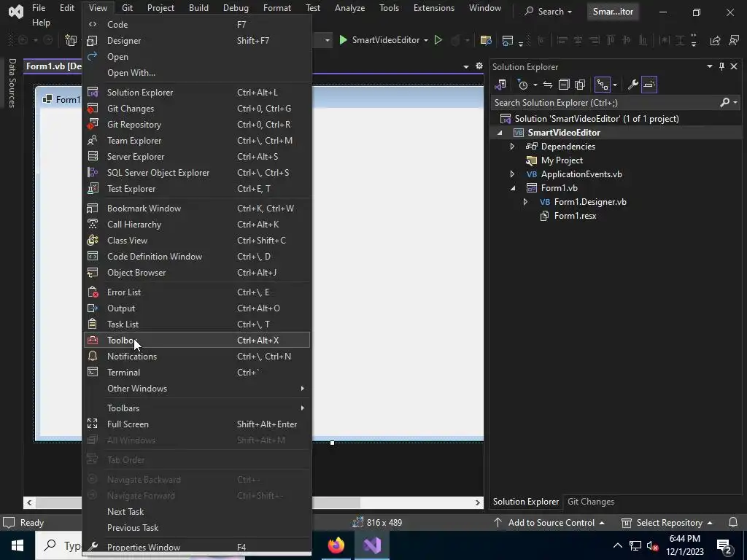Click the Notifications bell in View menu
This screenshot has width=747, height=560.
(93, 356)
